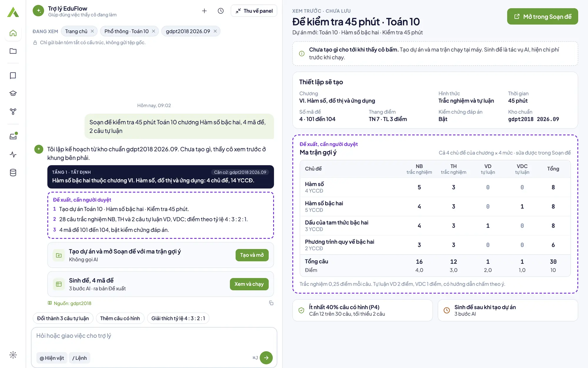Remove the gdpt2018 2026.09 chip
588x368 pixels.
tap(215, 31)
